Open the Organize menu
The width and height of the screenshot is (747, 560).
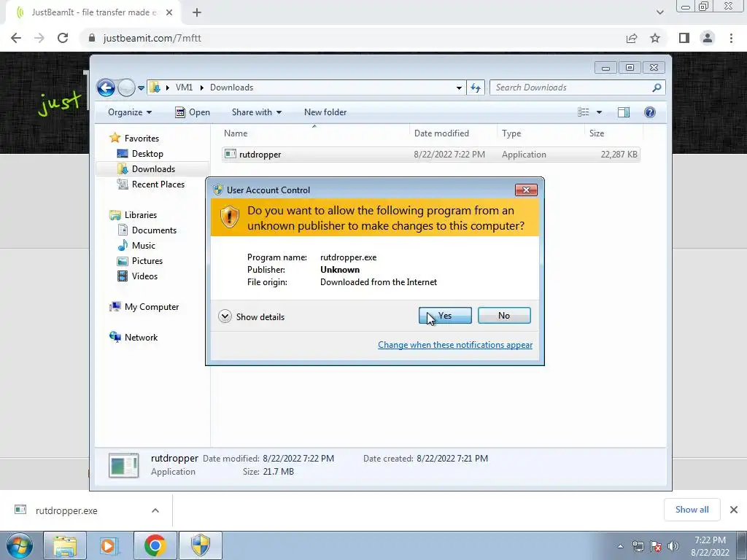[130, 112]
